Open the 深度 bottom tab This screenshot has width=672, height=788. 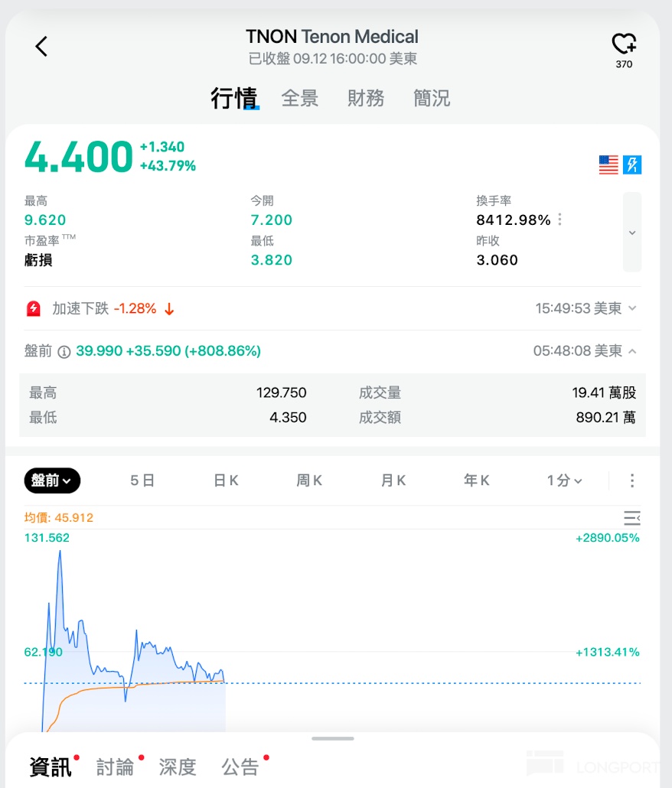[x=178, y=767]
